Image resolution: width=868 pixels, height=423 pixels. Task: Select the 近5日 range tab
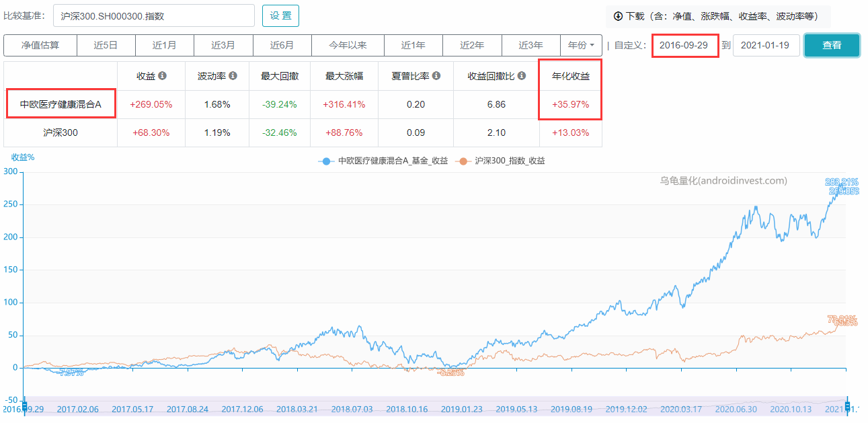tap(106, 45)
